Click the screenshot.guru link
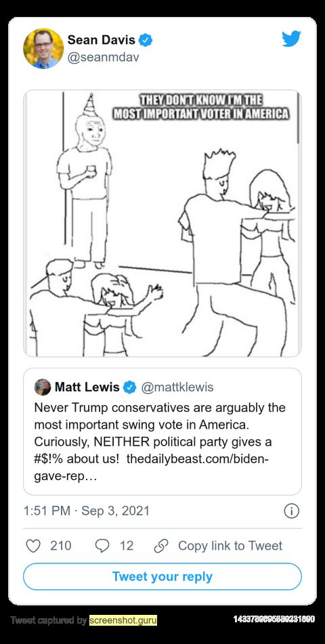 (x=123, y=620)
